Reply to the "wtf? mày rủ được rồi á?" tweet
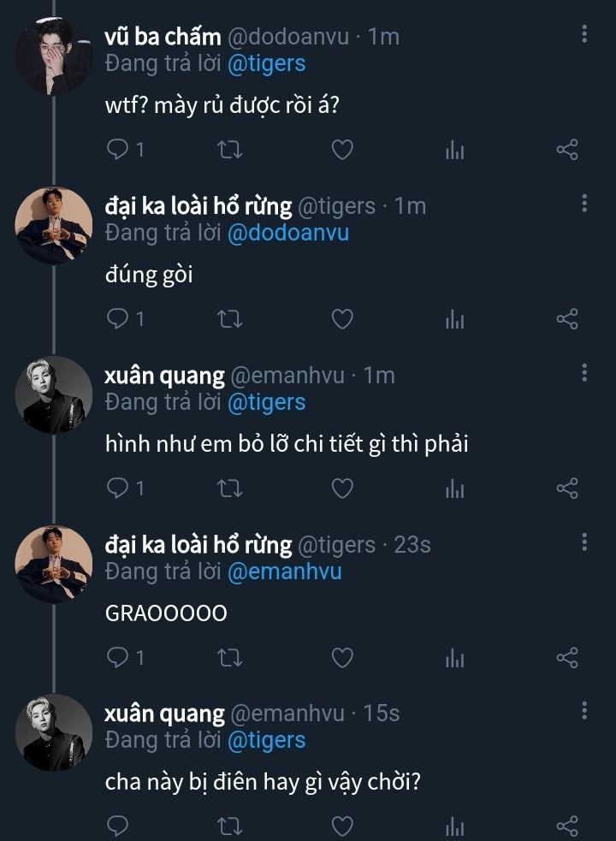Image resolution: width=616 pixels, height=841 pixels. [117, 151]
